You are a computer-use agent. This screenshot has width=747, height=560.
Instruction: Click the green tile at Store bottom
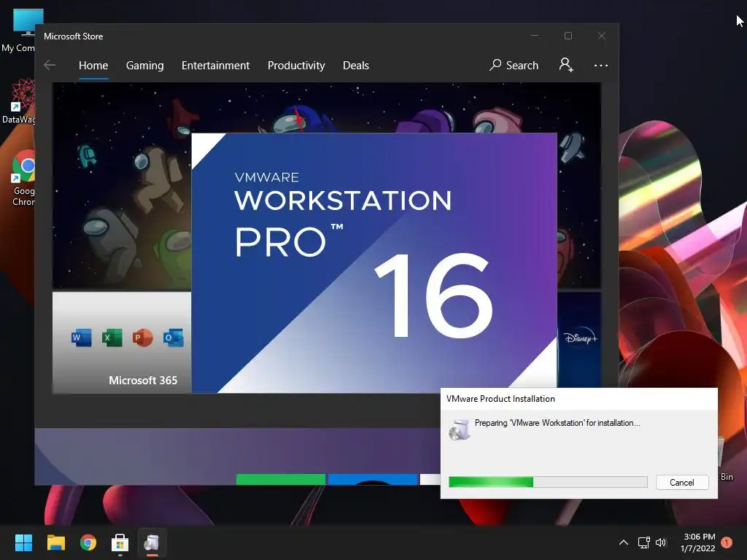click(281, 479)
